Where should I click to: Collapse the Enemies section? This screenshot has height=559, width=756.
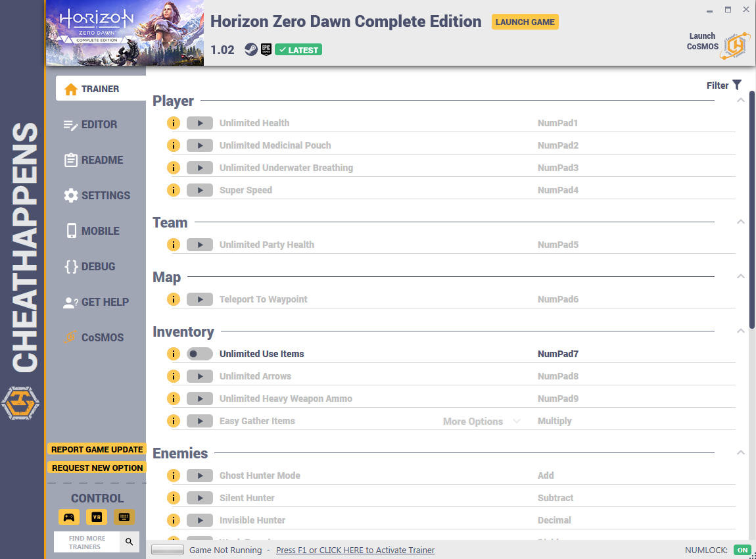tap(741, 452)
